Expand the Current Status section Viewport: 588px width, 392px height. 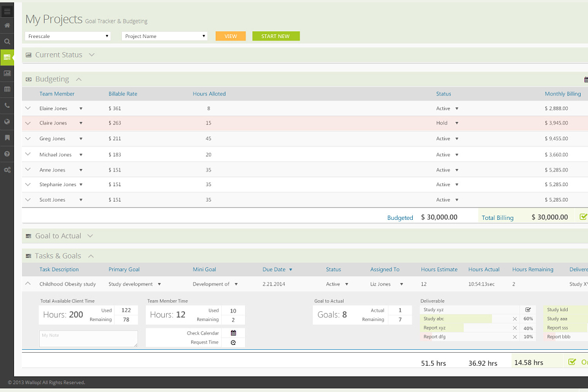(92, 55)
